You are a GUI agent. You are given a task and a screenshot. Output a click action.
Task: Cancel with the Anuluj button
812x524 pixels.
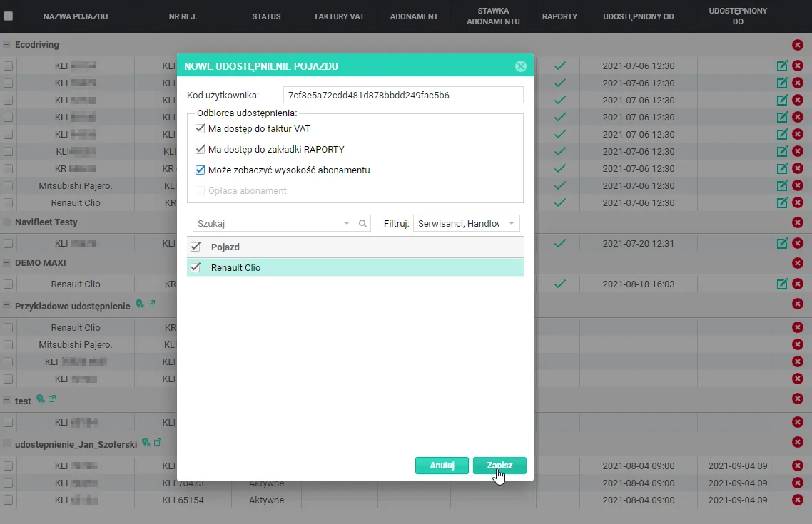(x=442, y=465)
